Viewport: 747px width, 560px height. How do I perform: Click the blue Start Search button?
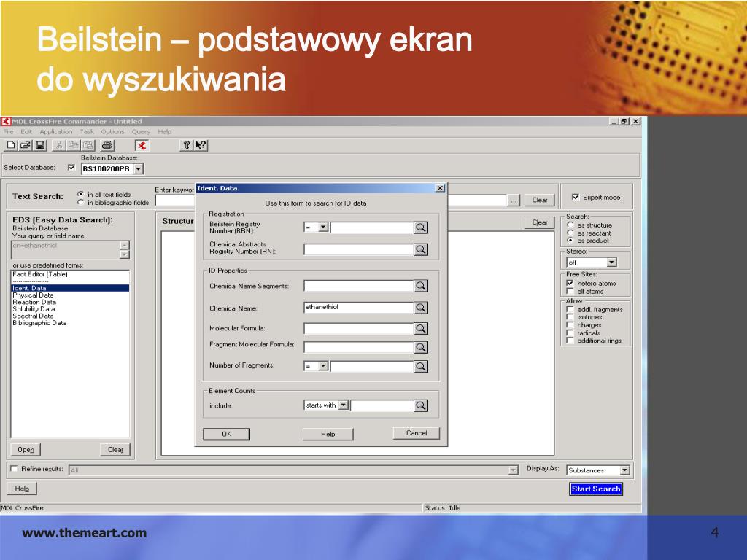pyautogui.click(x=596, y=489)
